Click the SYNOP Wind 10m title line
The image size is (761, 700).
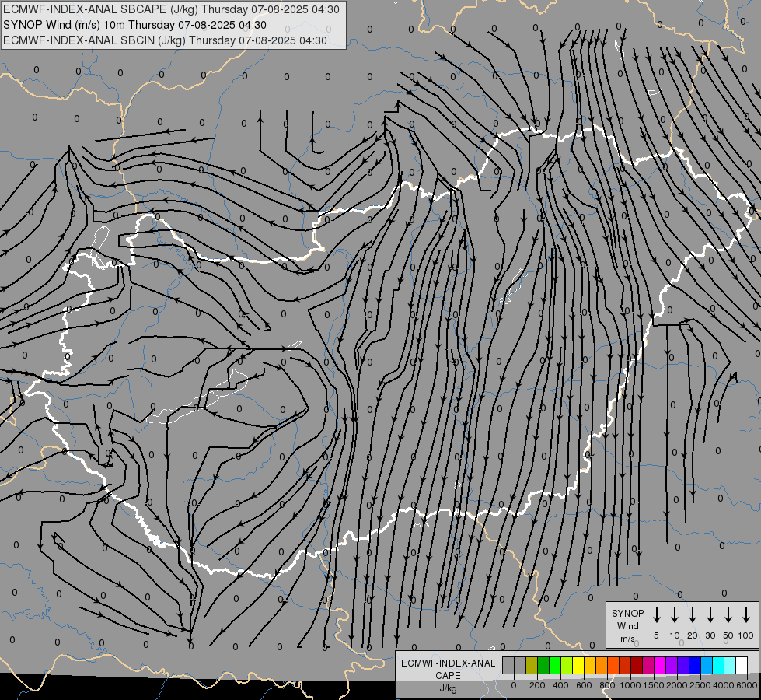coord(134,25)
